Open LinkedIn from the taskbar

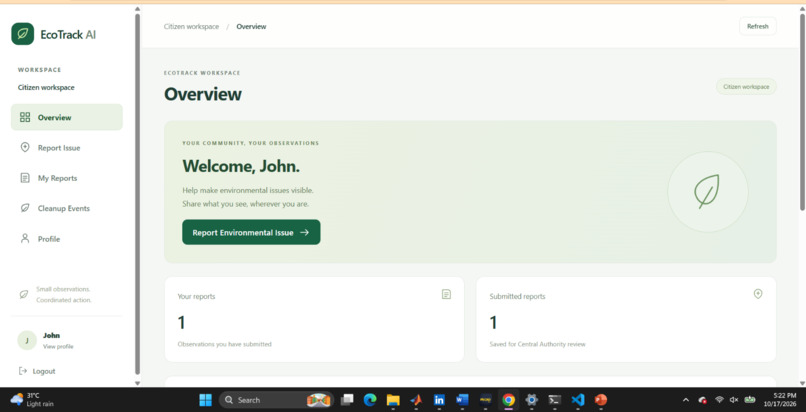[439, 400]
